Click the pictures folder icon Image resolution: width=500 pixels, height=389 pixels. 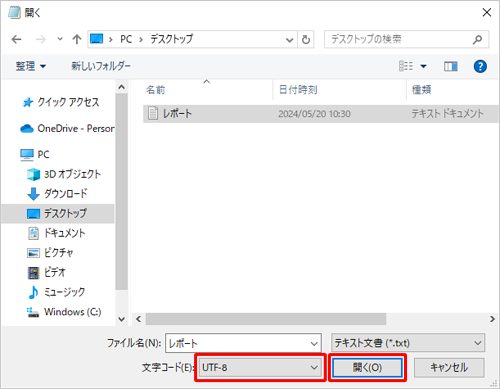[x=33, y=253]
